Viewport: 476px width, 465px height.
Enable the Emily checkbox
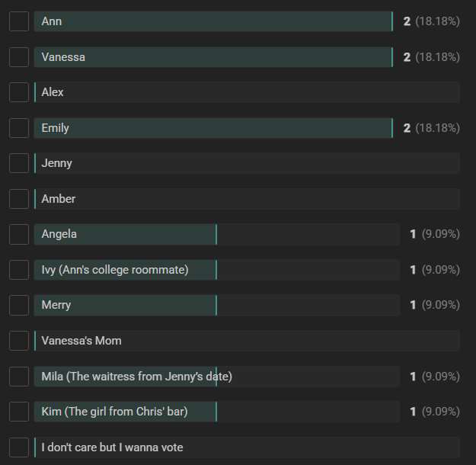tap(19, 128)
